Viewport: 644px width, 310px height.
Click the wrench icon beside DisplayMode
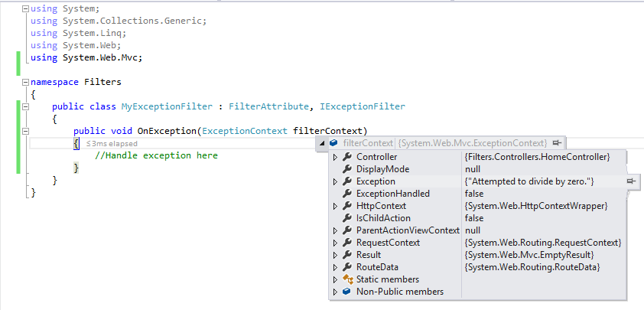coord(347,169)
